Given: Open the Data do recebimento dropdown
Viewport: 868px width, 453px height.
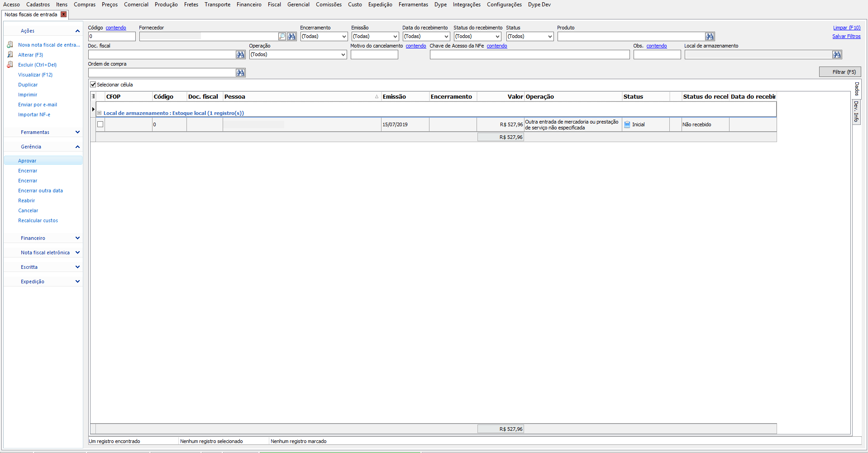Looking at the screenshot, I should [446, 36].
